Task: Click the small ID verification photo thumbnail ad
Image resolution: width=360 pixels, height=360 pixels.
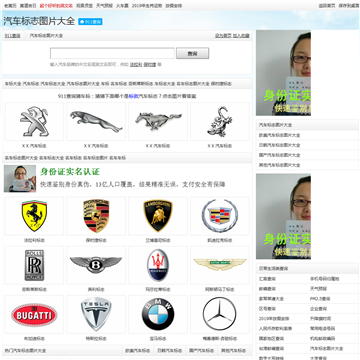Action: [20, 179]
